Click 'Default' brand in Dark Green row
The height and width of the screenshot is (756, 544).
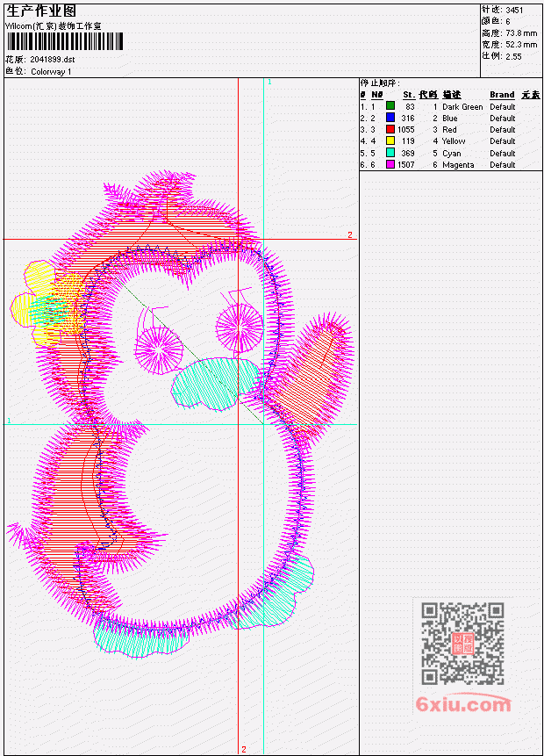click(x=503, y=107)
